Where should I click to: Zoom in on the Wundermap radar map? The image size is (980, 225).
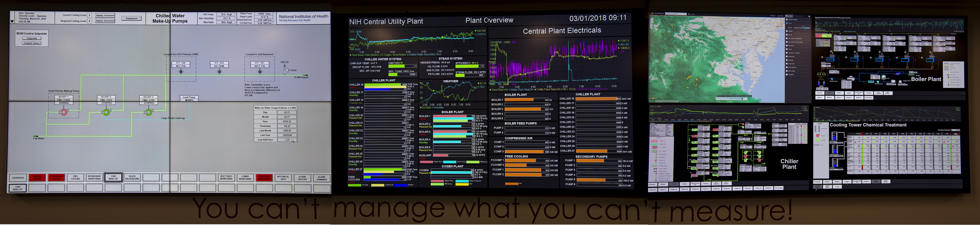coord(652,19)
